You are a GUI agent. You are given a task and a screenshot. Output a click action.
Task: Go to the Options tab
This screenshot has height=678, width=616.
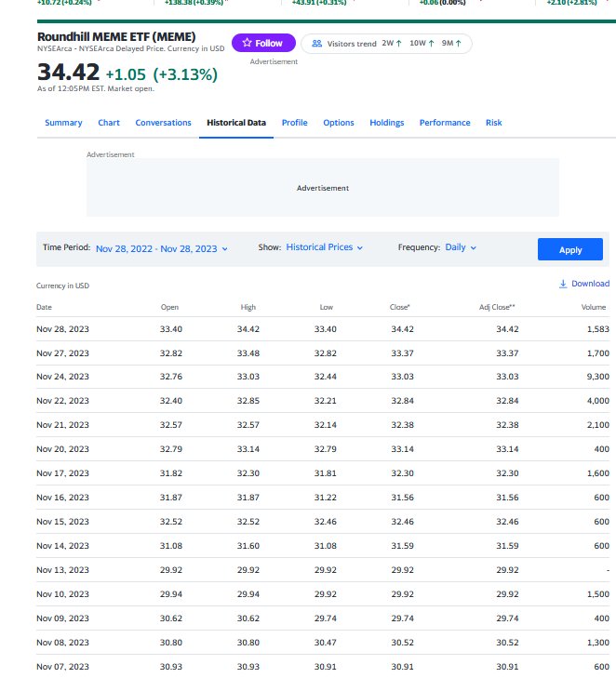point(339,123)
